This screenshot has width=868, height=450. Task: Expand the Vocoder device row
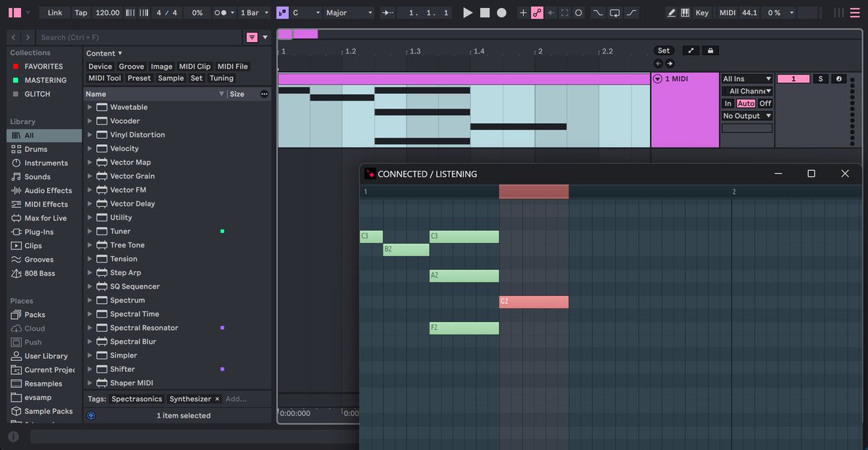pos(90,121)
